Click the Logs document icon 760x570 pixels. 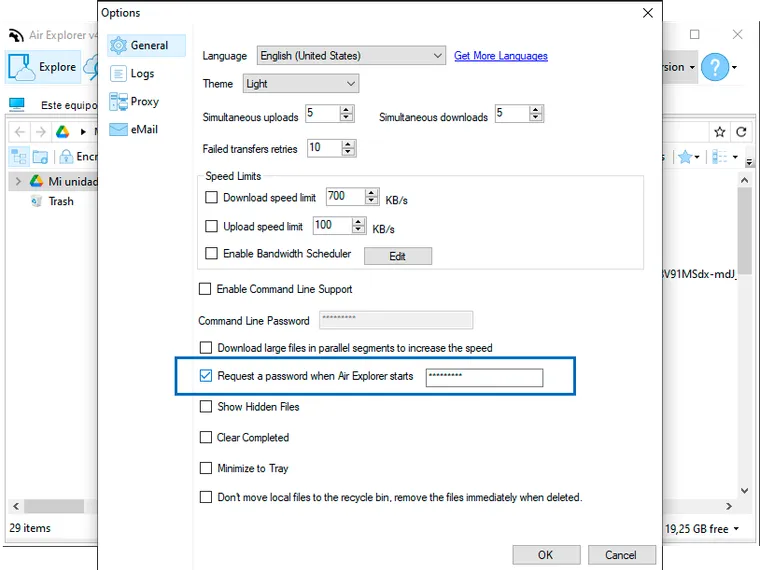coord(118,74)
